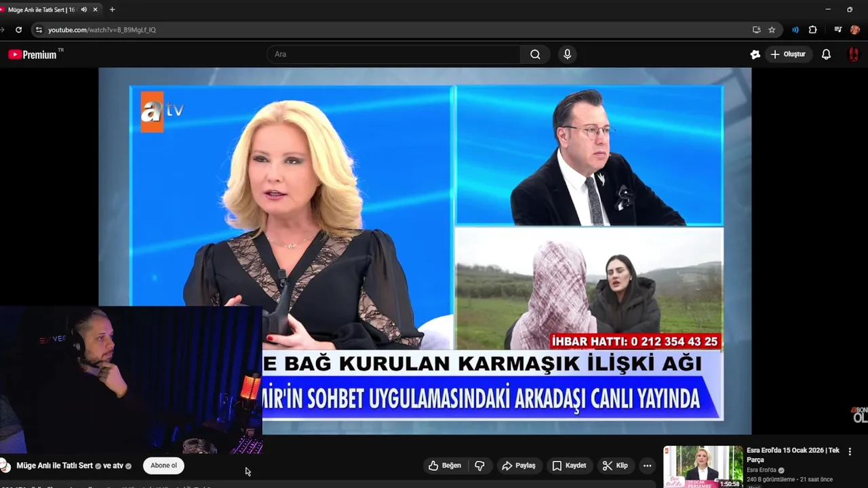This screenshot has height=488, width=868.
Task: Click the sparkle icon next to Oluştur
Action: (755, 54)
